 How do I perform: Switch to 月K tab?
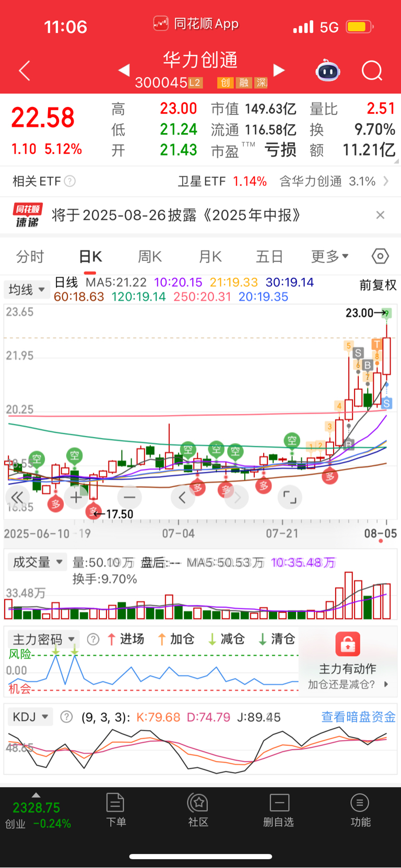coord(210,256)
